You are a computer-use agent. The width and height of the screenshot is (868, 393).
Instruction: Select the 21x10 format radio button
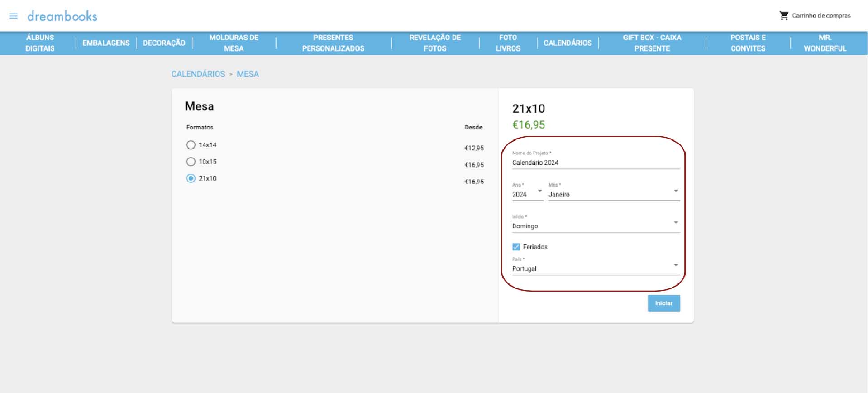(191, 178)
